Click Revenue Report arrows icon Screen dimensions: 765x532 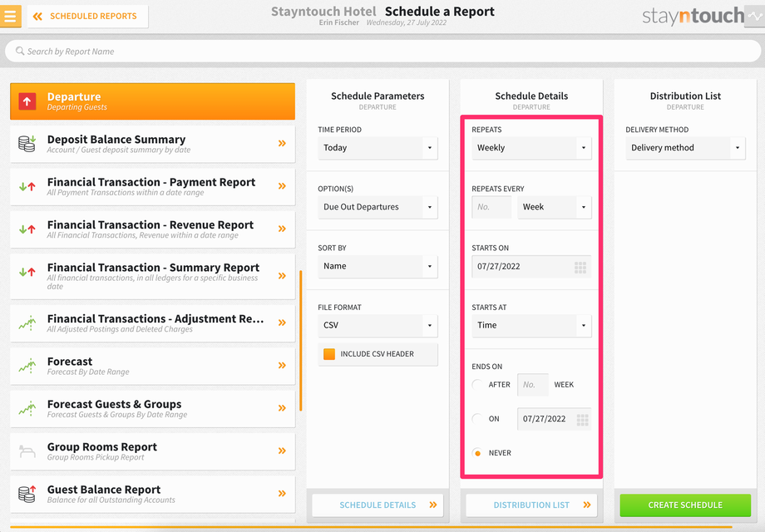pyautogui.click(x=27, y=229)
